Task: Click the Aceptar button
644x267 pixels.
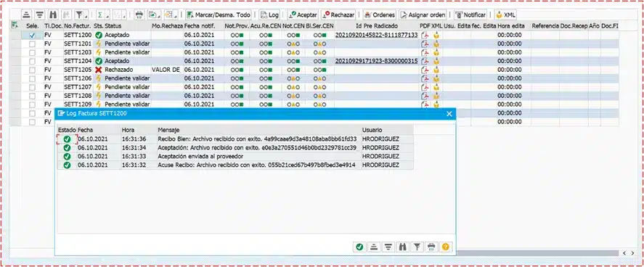Action: [x=303, y=15]
